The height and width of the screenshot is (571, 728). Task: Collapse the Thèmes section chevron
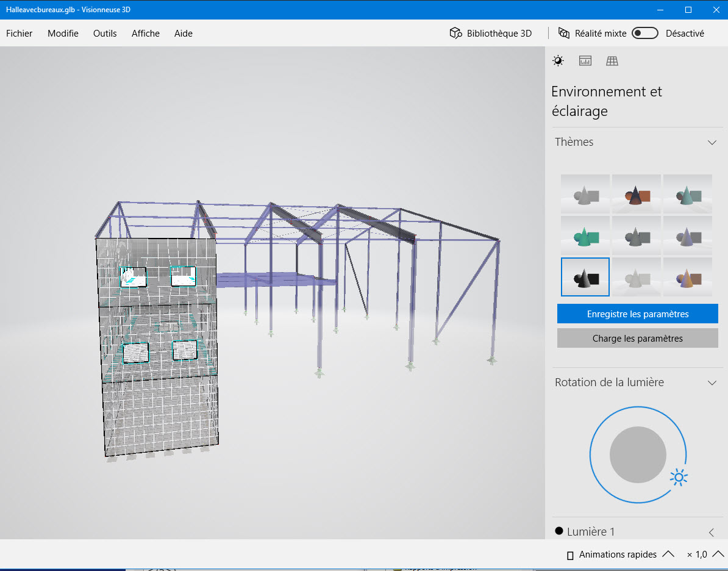[712, 142]
